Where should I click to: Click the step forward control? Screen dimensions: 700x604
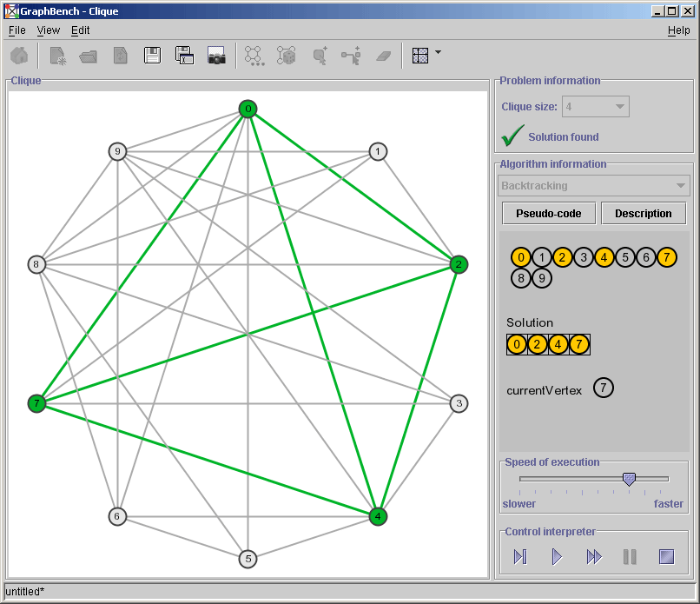[x=520, y=557]
